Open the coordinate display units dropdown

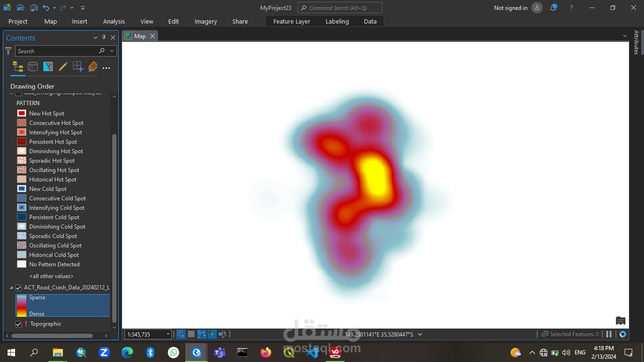(x=420, y=334)
